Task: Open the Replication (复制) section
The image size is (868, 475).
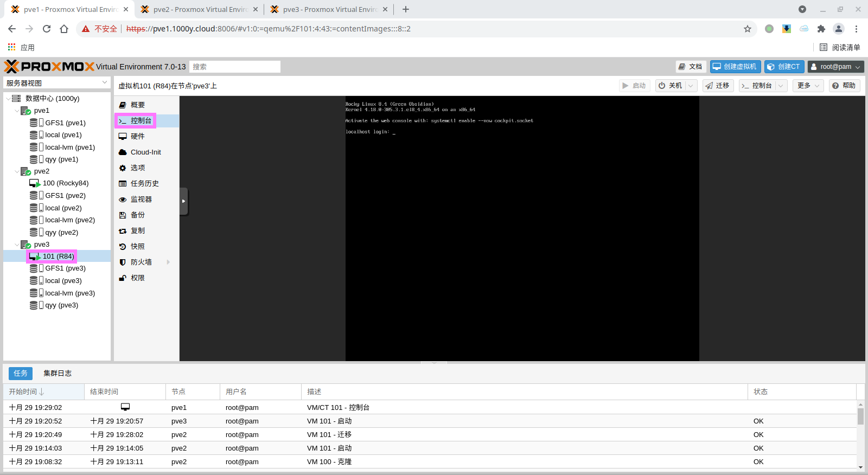Action: (x=137, y=230)
